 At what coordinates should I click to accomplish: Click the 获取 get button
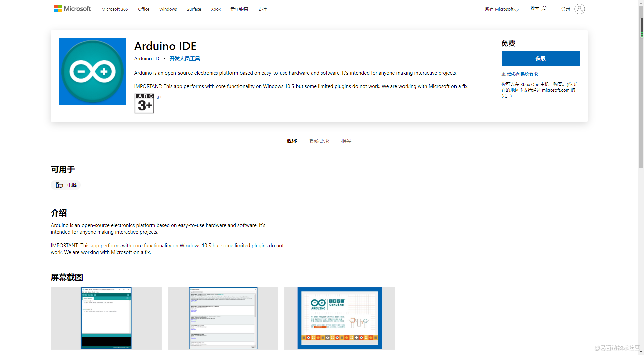[540, 59]
